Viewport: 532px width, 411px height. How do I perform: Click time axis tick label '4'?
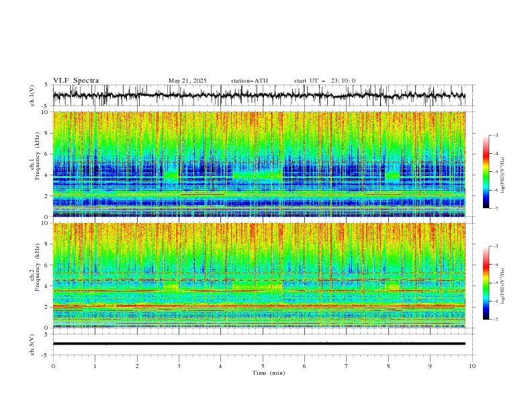click(x=220, y=366)
